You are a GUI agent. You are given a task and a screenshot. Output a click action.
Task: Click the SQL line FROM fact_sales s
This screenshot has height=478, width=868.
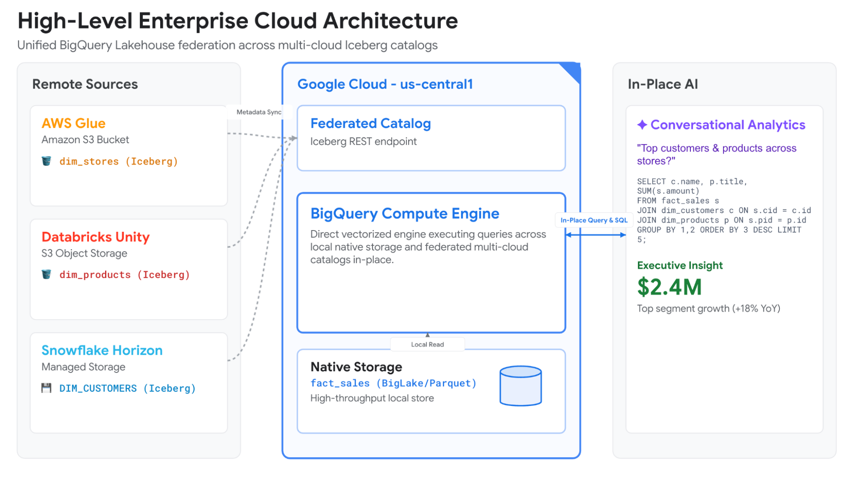click(678, 201)
